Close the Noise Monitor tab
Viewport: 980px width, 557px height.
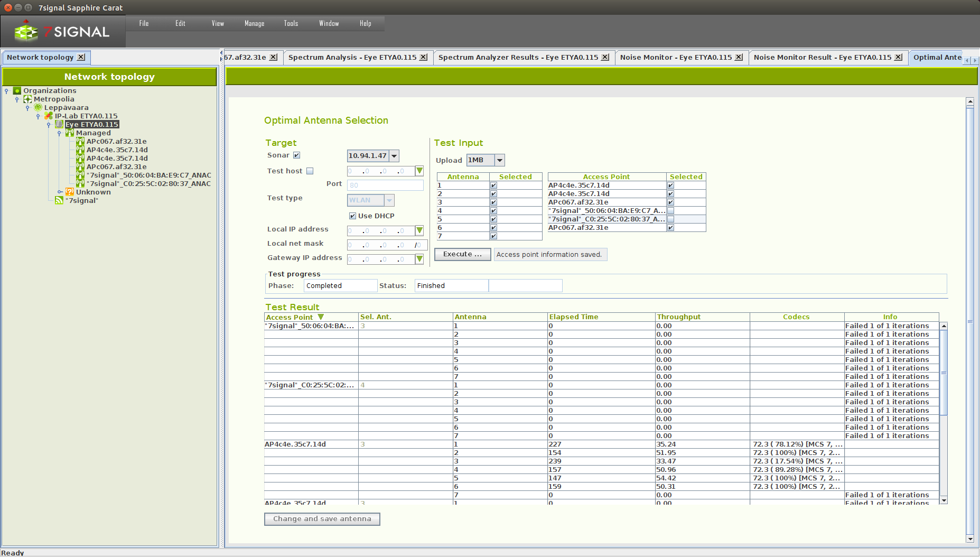[739, 57]
